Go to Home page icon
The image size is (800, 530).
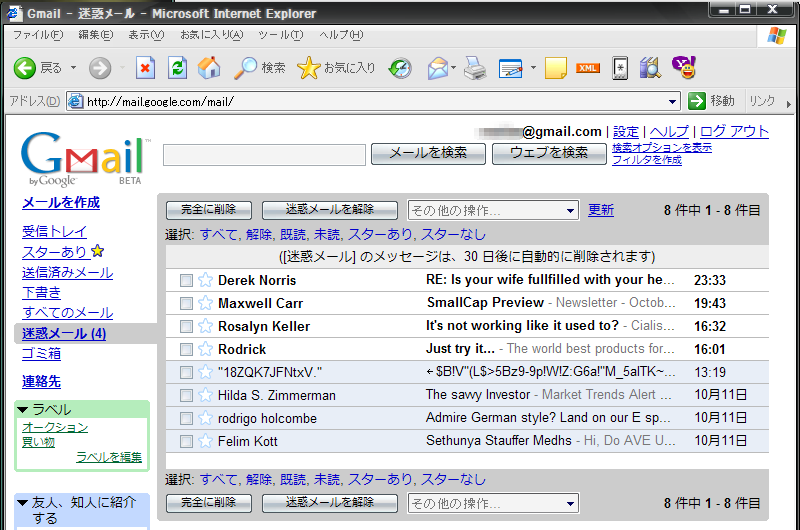tap(209, 68)
